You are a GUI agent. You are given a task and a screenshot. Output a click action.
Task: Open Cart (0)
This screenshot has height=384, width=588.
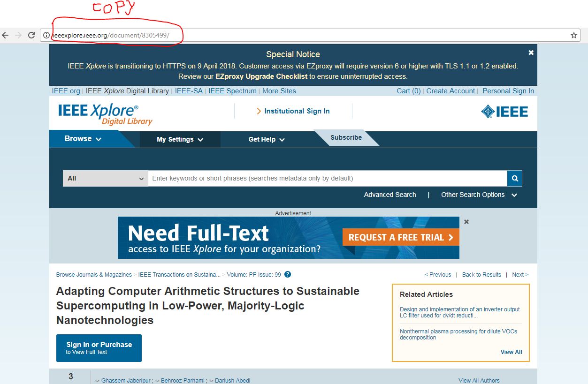click(409, 91)
